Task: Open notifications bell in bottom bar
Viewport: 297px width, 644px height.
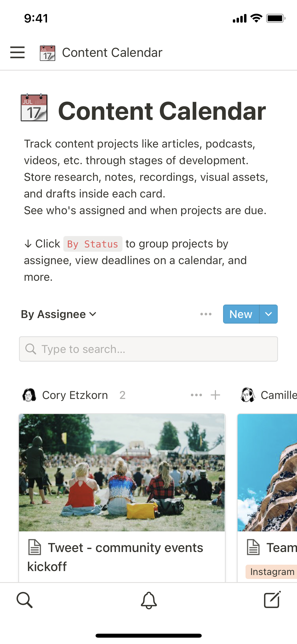Action: click(x=149, y=600)
